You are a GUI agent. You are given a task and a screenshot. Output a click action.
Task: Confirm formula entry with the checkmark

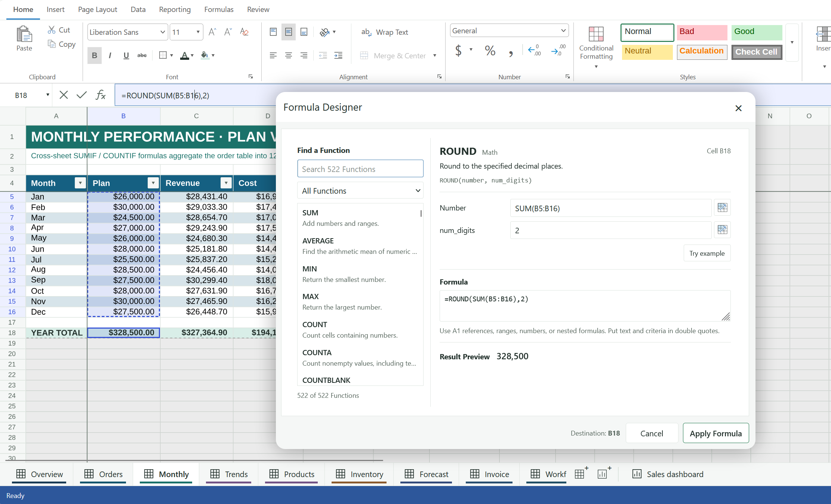point(81,95)
